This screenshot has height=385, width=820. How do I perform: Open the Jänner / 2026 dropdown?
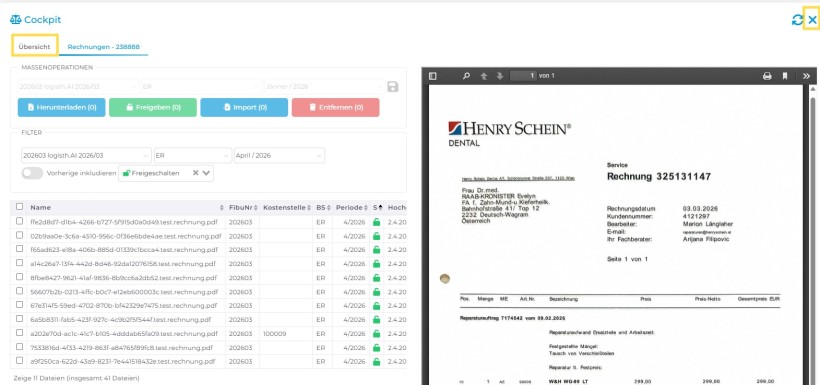pos(324,86)
